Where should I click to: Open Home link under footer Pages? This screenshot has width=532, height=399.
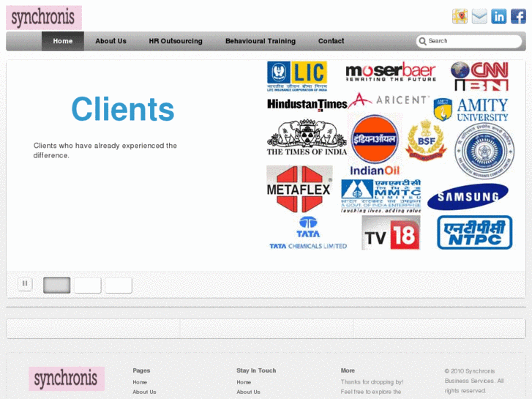[140, 382]
